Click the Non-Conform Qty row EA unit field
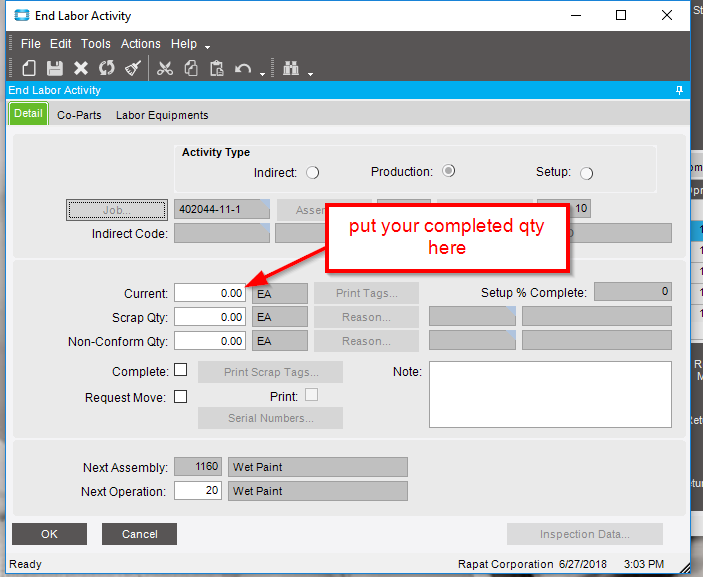 pyautogui.click(x=280, y=341)
